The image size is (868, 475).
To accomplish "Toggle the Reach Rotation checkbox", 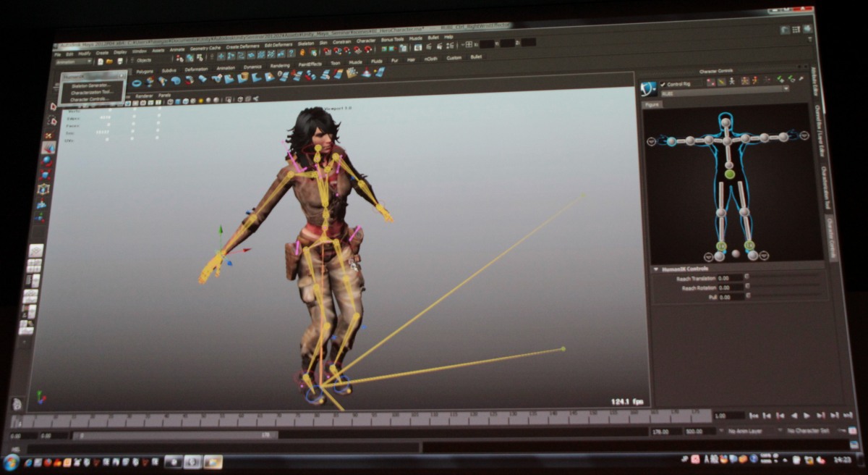I will click(x=747, y=286).
